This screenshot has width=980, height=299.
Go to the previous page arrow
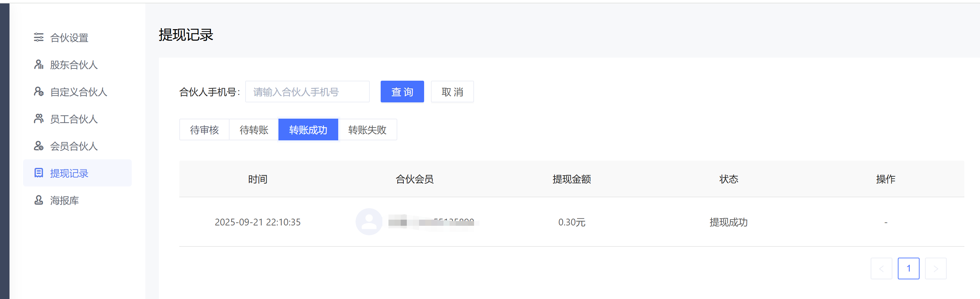coord(881,268)
